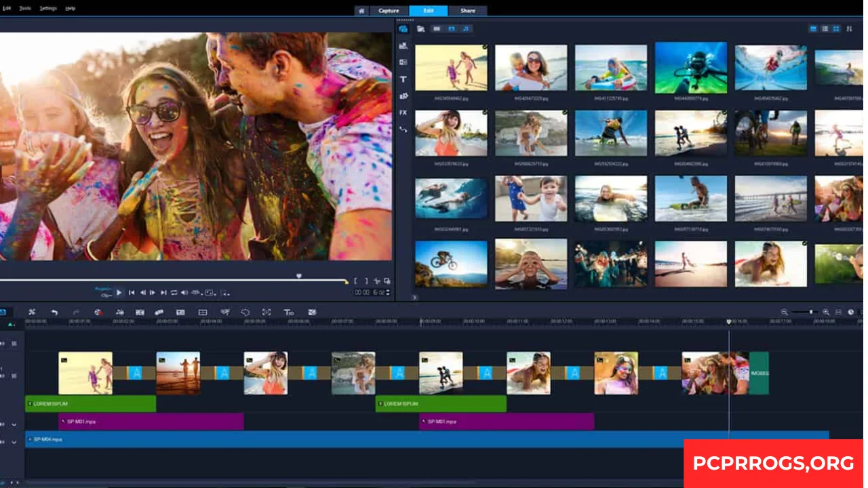This screenshot has height=488, width=868.
Task: Open the Split Screen Template Creator
Action: click(312, 312)
